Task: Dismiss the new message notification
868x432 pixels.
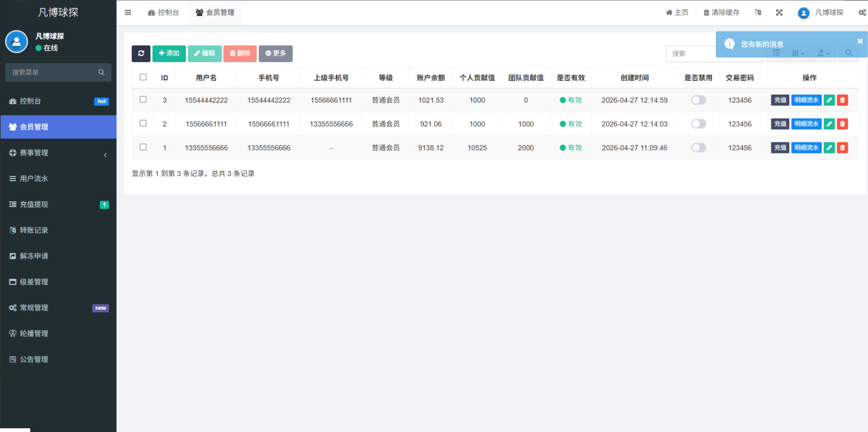Action: 860,41
